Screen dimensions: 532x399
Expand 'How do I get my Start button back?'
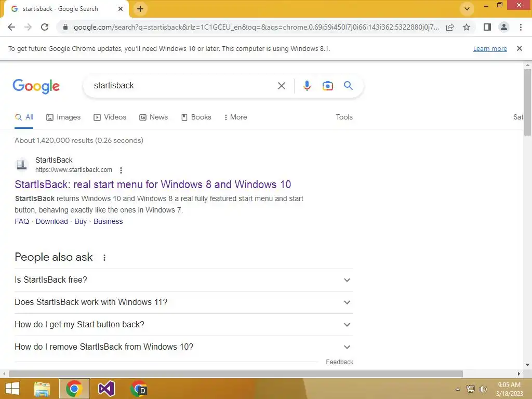(184, 325)
